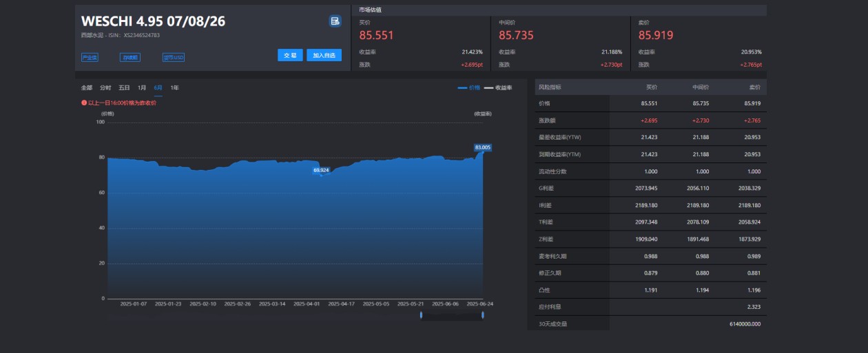Switch chart range to 1年
Image resolution: width=868 pixels, height=353 pixels.
coord(175,87)
